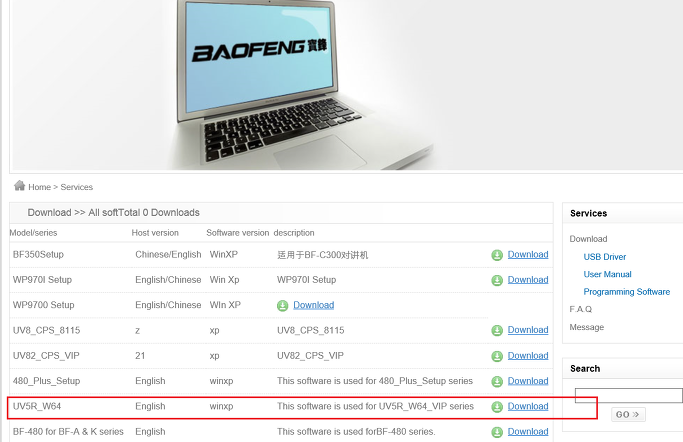Viewport: 683px width, 442px height.
Task: Open Download link for UV82_CPS_VIP
Action: point(528,355)
